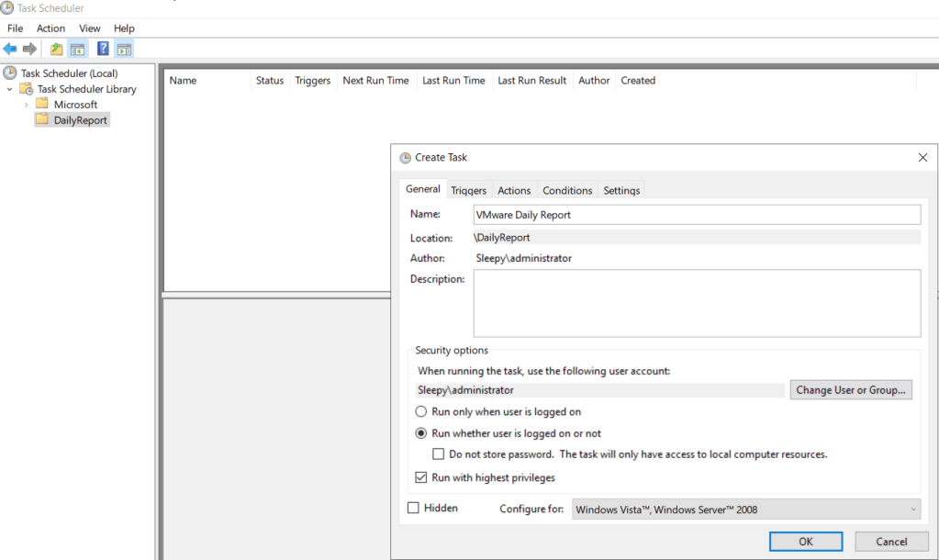The height and width of the screenshot is (560, 939).
Task: Click the Change User or Group button
Action: (851, 390)
